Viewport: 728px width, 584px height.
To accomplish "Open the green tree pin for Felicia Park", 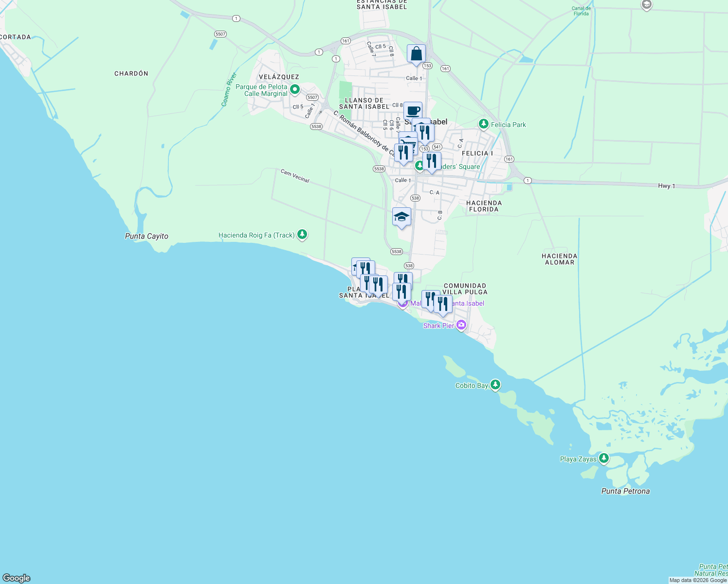I will click(x=483, y=124).
